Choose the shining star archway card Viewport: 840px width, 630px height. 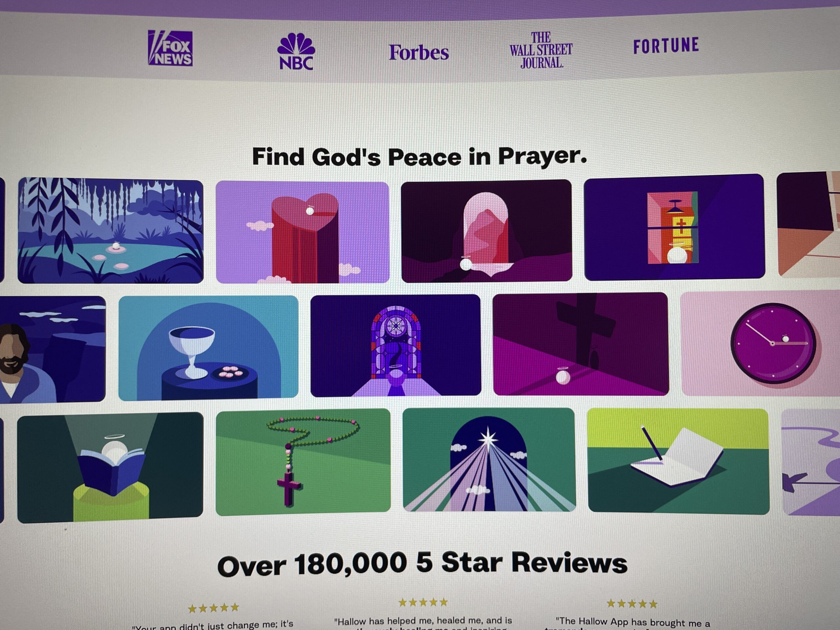pyautogui.click(x=489, y=460)
